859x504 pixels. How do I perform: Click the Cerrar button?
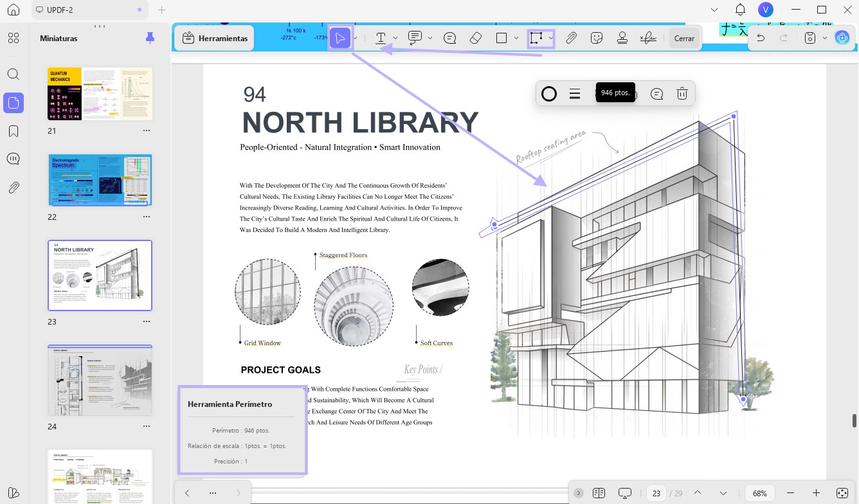coord(684,38)
